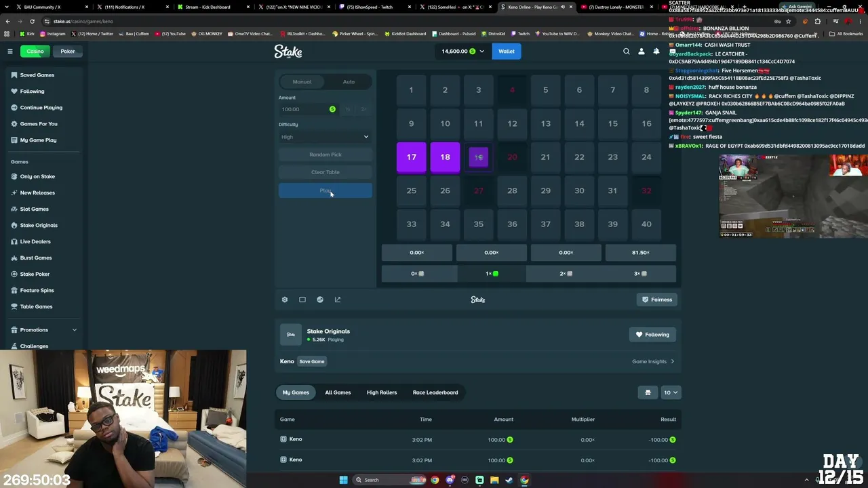Select keno number 40
The height and width of the screenshot is (488, 868).
(646, 224)
